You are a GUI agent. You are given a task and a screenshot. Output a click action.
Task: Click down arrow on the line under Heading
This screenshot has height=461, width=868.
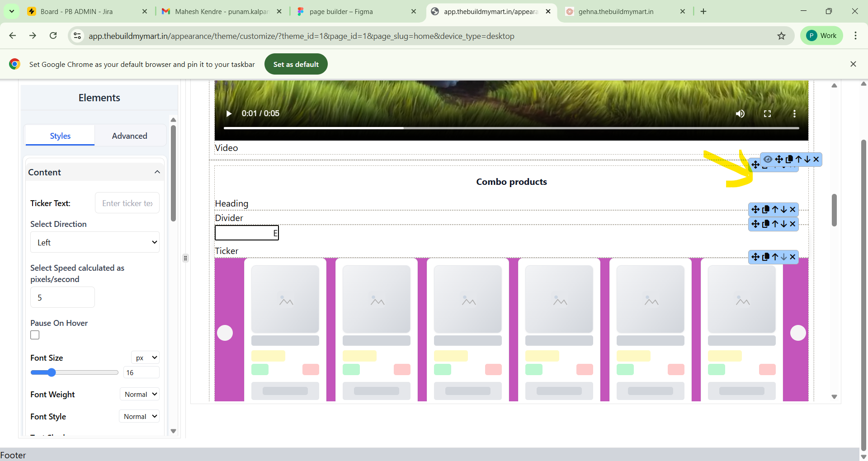tap(784, 209)
